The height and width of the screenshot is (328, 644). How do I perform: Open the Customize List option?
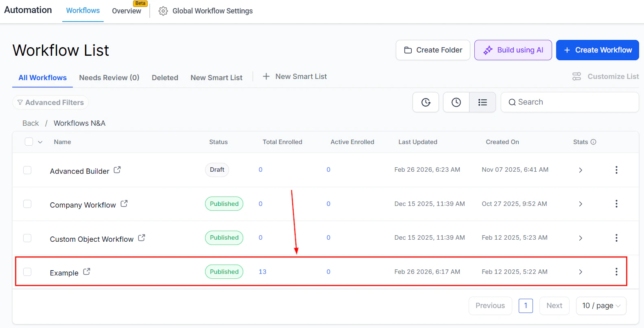pyautogui.click(x=605, y=77)
